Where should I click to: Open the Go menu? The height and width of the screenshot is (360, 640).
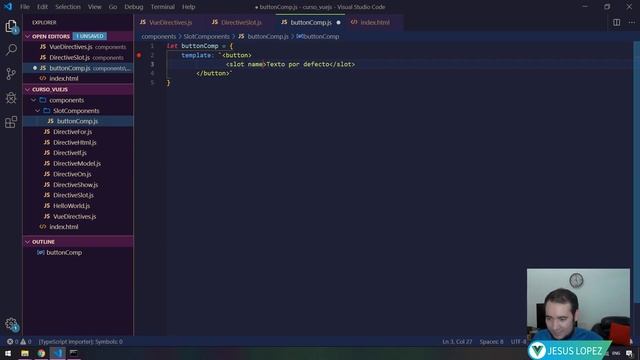(x=113, y=7)
